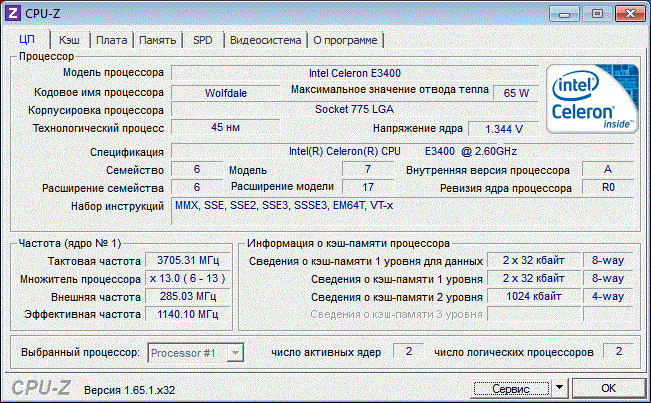
Task: Click the Расширение семейства value 6
Action: coord(197,187)
